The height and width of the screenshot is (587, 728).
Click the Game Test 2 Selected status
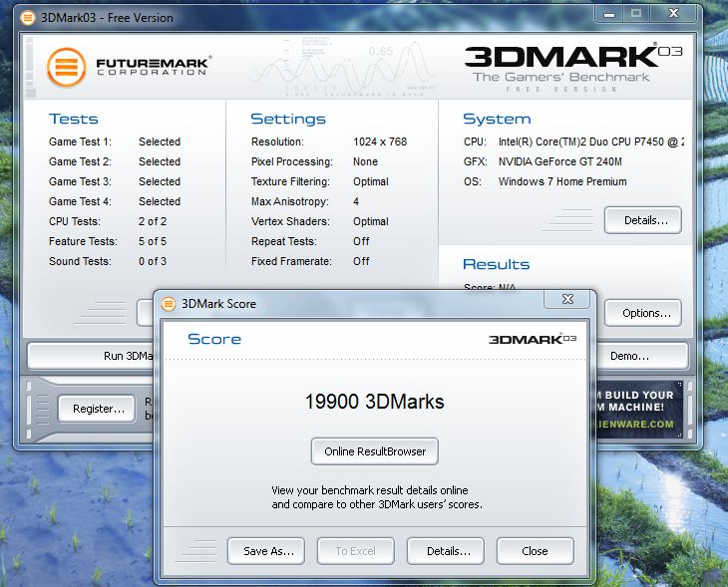pos(160,161)
